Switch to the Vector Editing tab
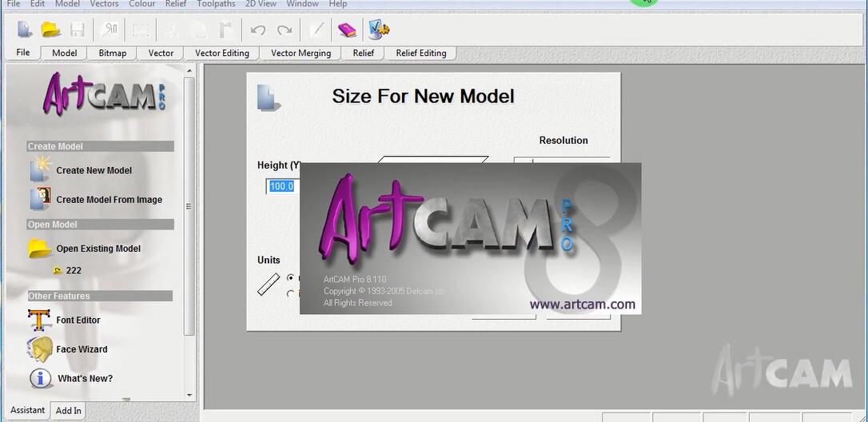 [x=222, y=54]
